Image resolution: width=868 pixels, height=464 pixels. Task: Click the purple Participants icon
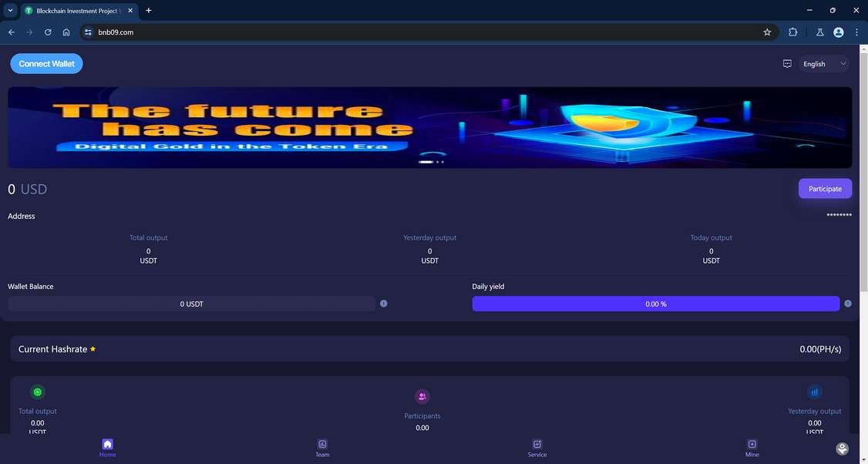coord(422,396)
